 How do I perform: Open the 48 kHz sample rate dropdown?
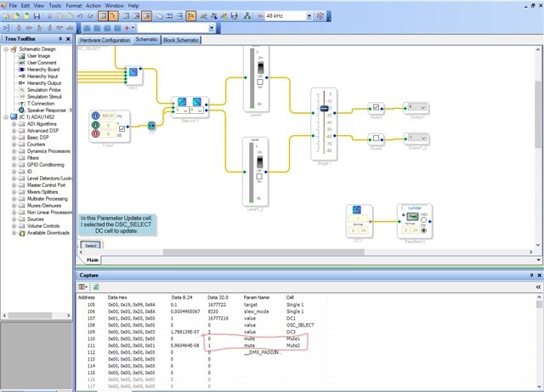click(x=309, y=16)
